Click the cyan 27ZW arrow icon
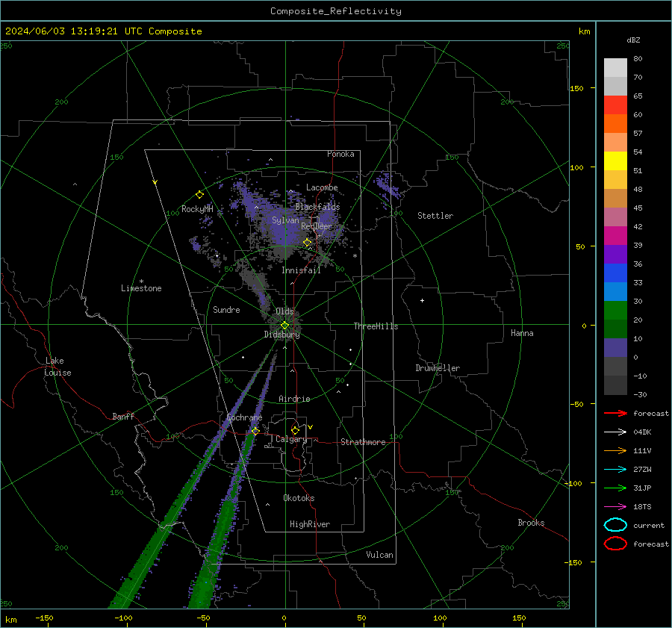The image size is (672, 628). pyautogui.click(x=615, y=470)
